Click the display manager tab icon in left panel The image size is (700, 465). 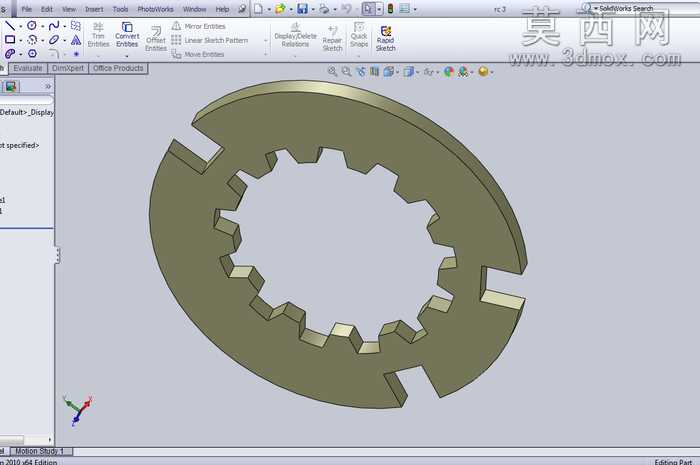pyautogui.click(x=11, y=86)
